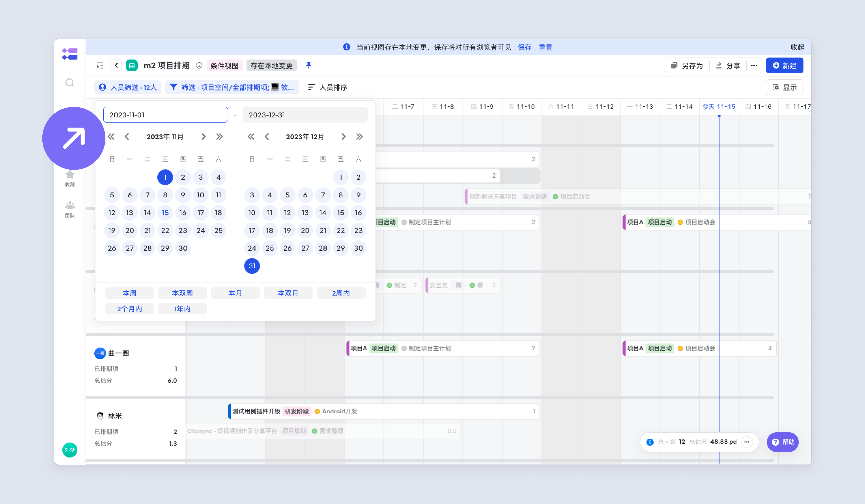Go to next month in December calendar
Viewport: 865px width, 504px height.
(x=343, y=137)
